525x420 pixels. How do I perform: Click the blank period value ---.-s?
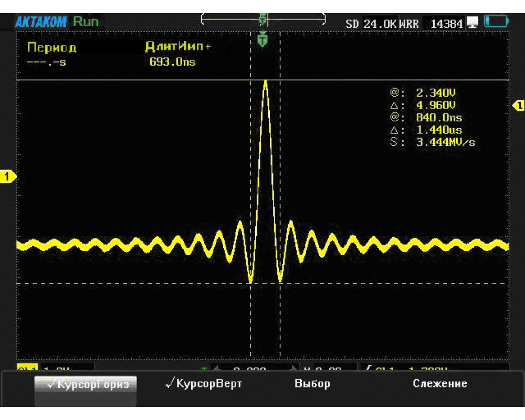[x=47, y=62]
